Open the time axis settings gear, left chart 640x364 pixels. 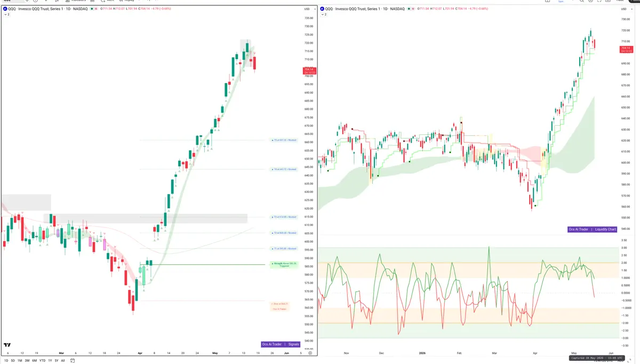[310, 353]
